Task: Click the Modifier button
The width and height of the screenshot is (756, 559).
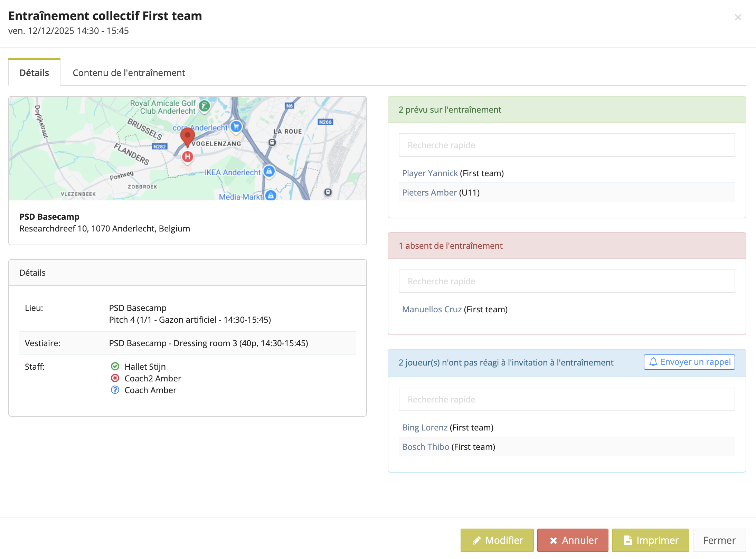Action: tap(497, 540)
